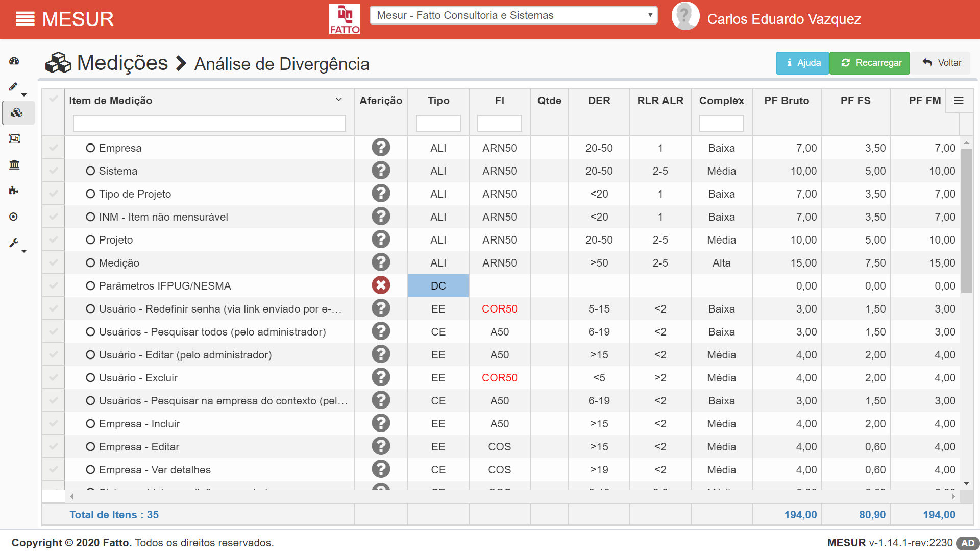Click the FI filter field
Image resolution: width=980 pixels, height=551 pixels.
click(500, 123)
